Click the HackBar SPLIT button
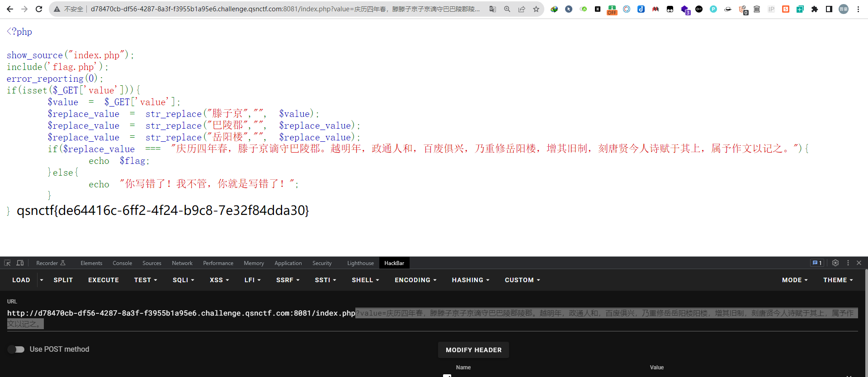868x377 pixels. click(x=63, y=280)
